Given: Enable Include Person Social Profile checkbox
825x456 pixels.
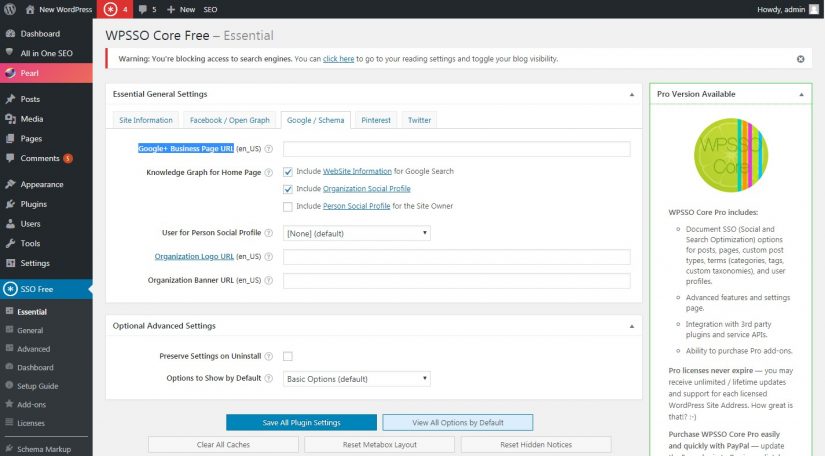Looking at the screenshot, I should click(x=288, y=207).
